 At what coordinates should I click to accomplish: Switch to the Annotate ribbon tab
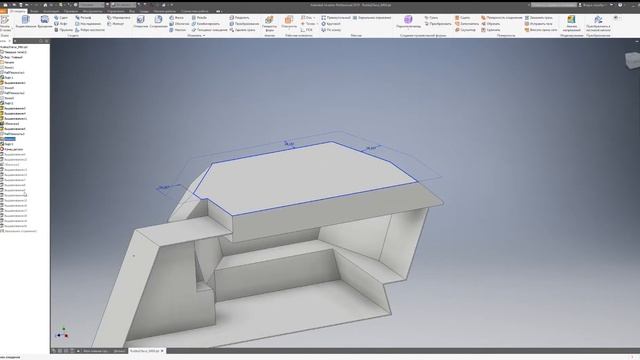tap(51, 11)
